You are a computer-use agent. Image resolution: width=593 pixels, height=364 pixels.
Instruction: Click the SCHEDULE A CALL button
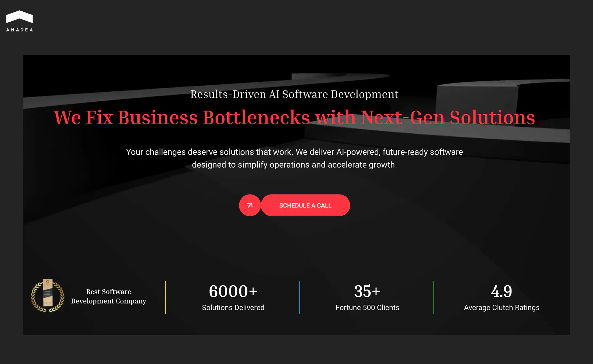[x=305, y=205]
